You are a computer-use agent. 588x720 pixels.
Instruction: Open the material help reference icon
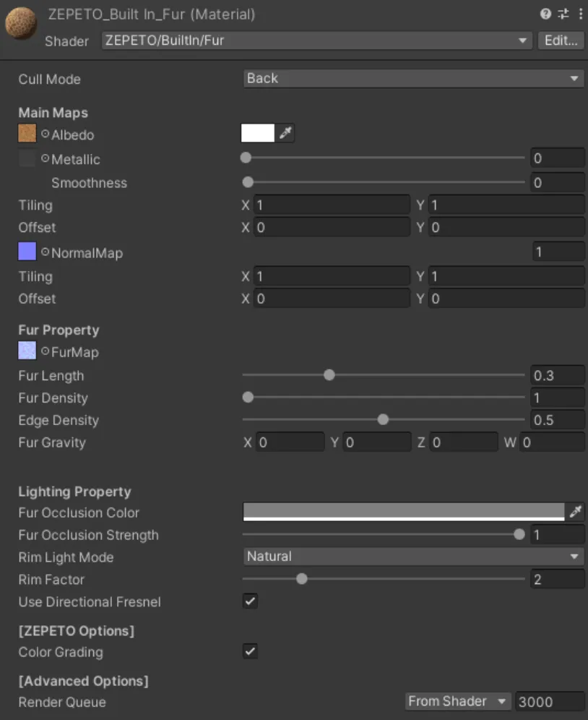click(x=545, y=14)
